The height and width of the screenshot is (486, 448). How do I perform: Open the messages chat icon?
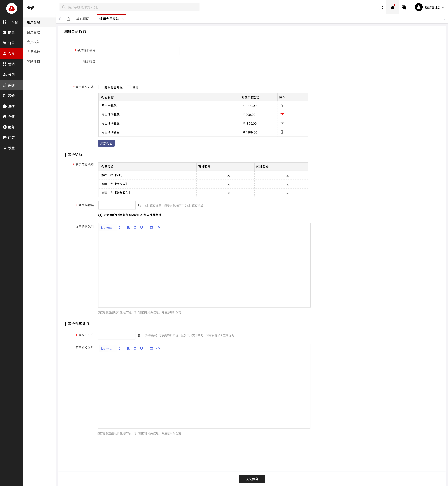pyautogui.click(x=404, y=7)
